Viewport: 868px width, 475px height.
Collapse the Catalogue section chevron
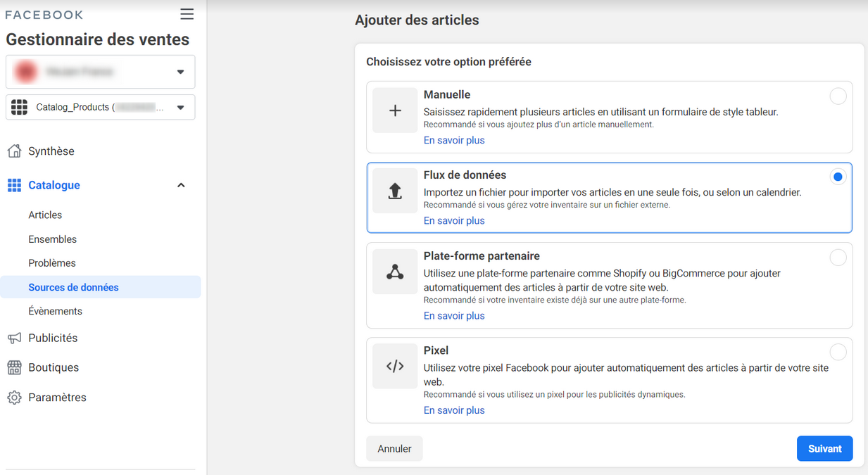click(181, 185)
